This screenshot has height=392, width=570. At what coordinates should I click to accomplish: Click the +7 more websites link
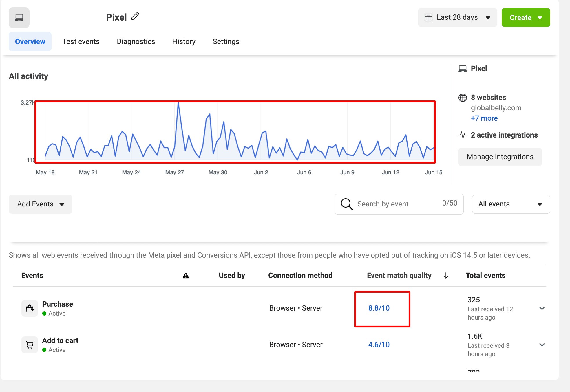click(x=484, y=118)
